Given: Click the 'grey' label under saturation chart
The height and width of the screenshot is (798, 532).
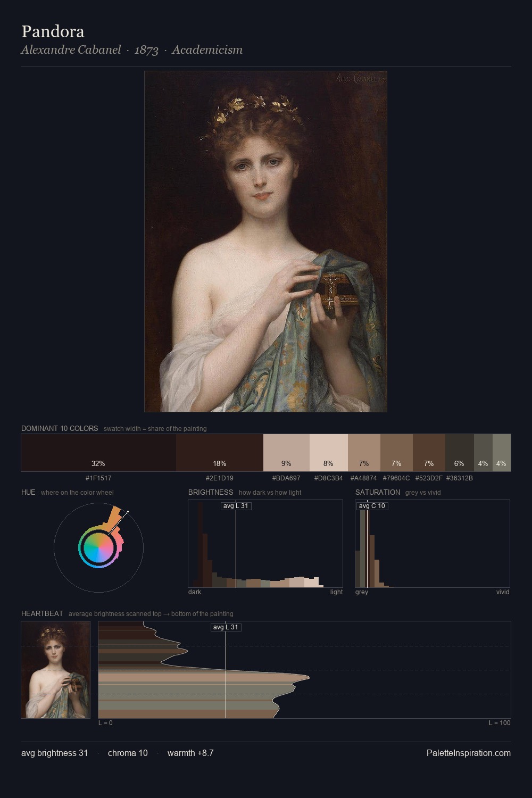Looking at the screenshot, I should (x=362, y=592).
